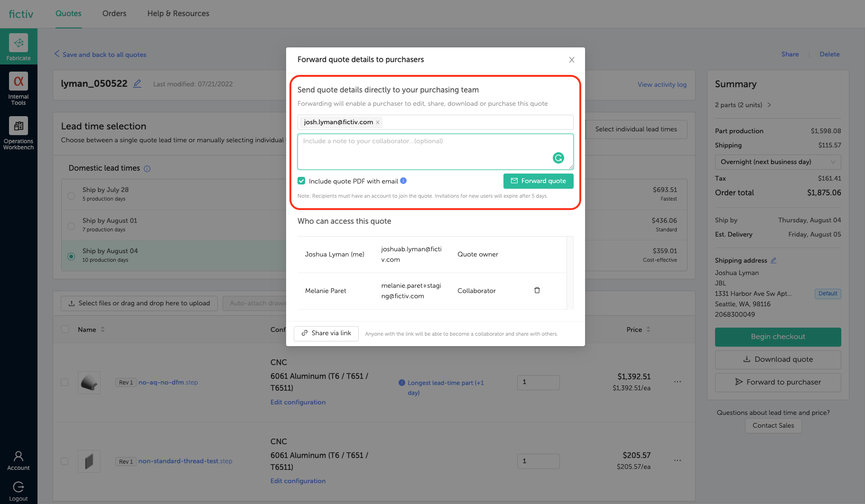Screen dimensions: 865x504
Task: Click the Grammarly icon in note field
Action: [x=558, y=158]
